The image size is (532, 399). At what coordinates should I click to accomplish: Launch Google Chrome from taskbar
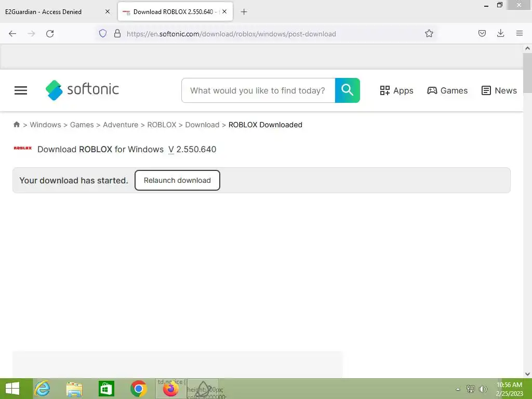[x=138, y=389]
